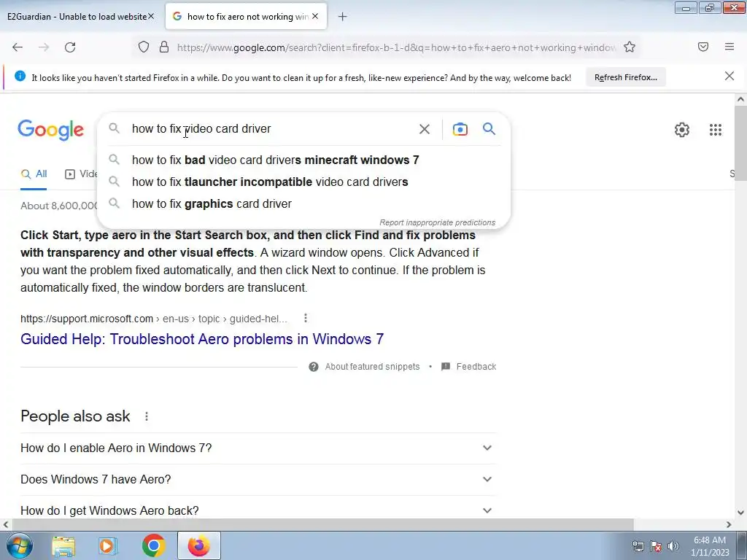Image resolution: width=747 pixels, height=560 pixels.
Task: Click inside the Google search field
Action: point(271,128)
